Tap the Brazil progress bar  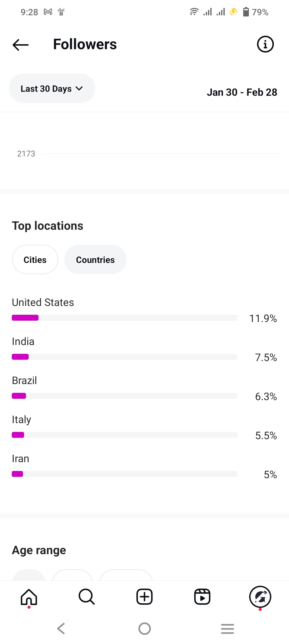pyautogui.click(x=124, y=396)
